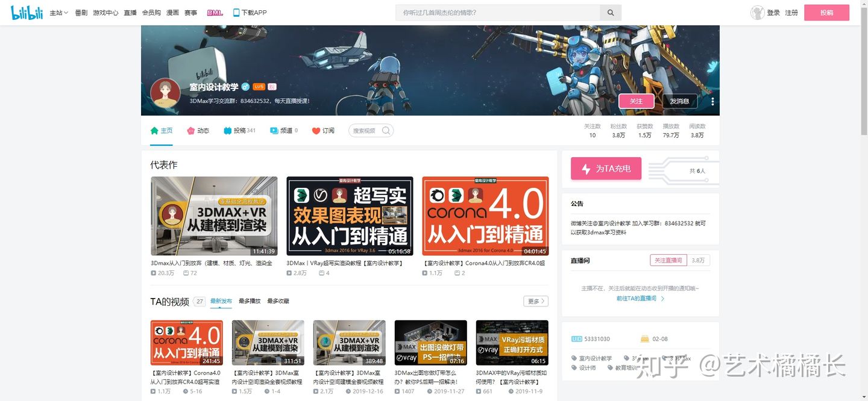Click the magnifier icon in 搜索视频 box
The height and width of the screenshot is (401, 868).
(x=386, y=131)
